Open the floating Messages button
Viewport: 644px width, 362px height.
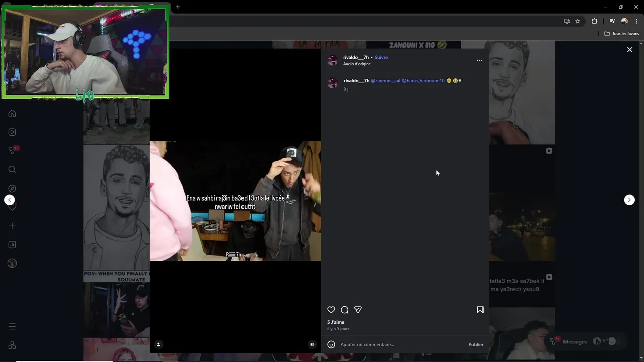587,341
